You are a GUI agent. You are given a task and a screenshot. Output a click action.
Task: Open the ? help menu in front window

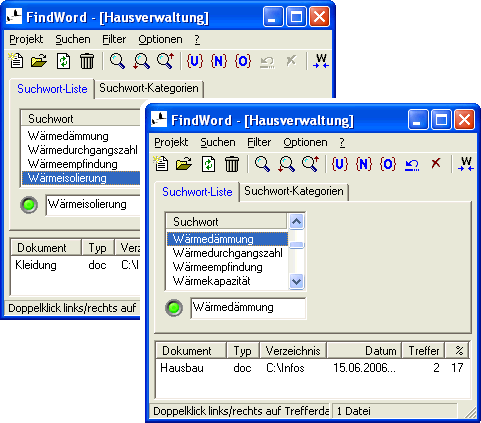(x=342, y=142)
